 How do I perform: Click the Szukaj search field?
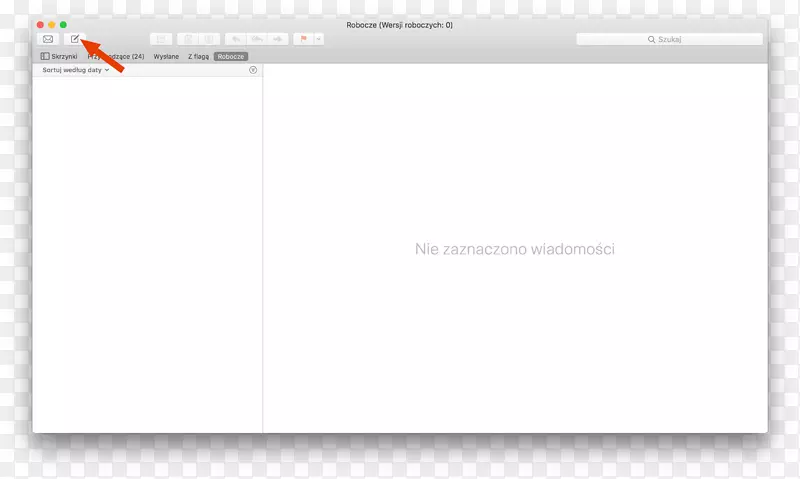point(669,39)
